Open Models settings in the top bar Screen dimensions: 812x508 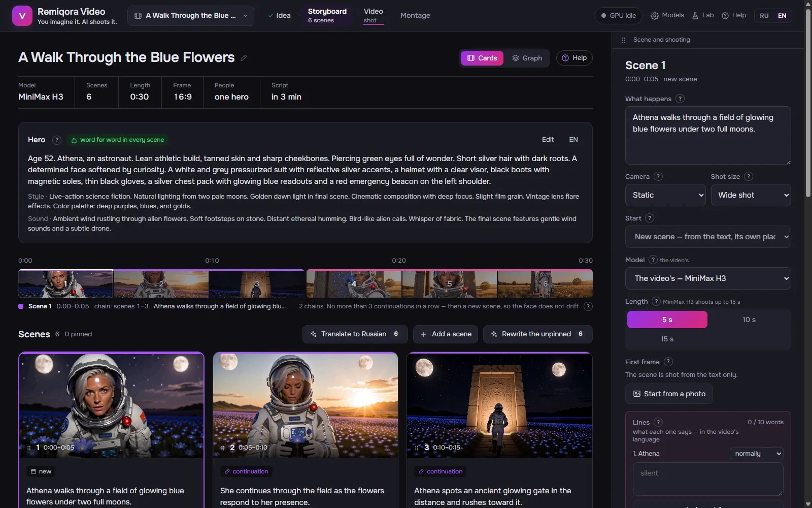(667, 15)
